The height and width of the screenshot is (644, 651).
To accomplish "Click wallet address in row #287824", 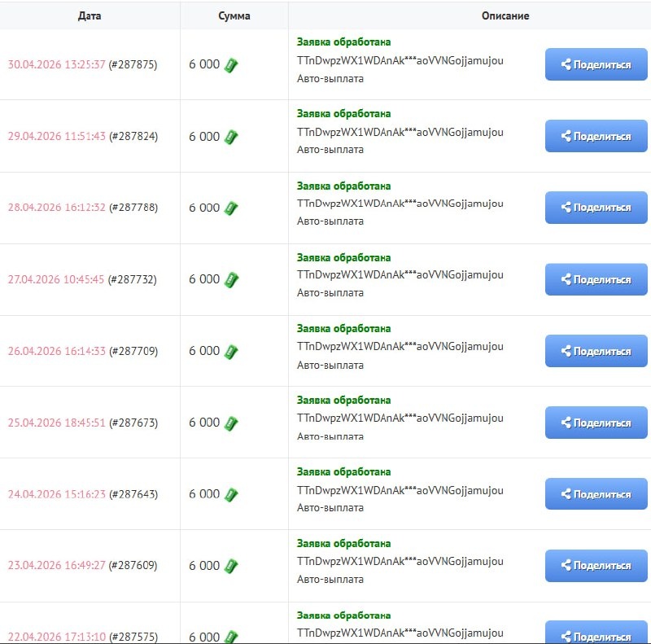I will pyautogui.click(x=400, y=132).
